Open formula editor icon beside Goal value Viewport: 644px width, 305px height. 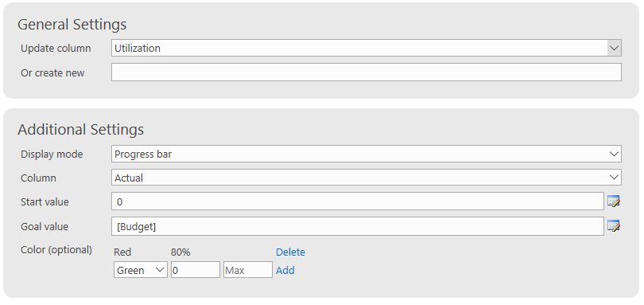pyautogui.click(x=614, y=226)
